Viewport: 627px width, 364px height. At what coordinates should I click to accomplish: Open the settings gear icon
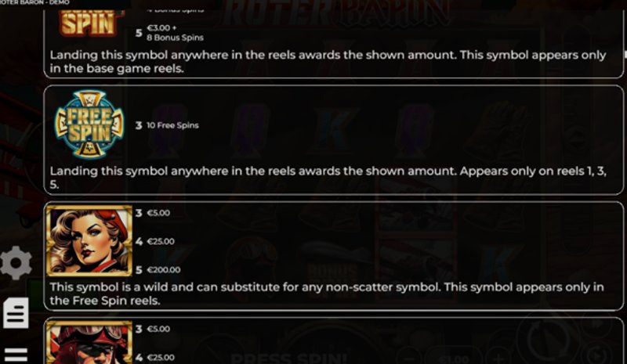(16, 262)
